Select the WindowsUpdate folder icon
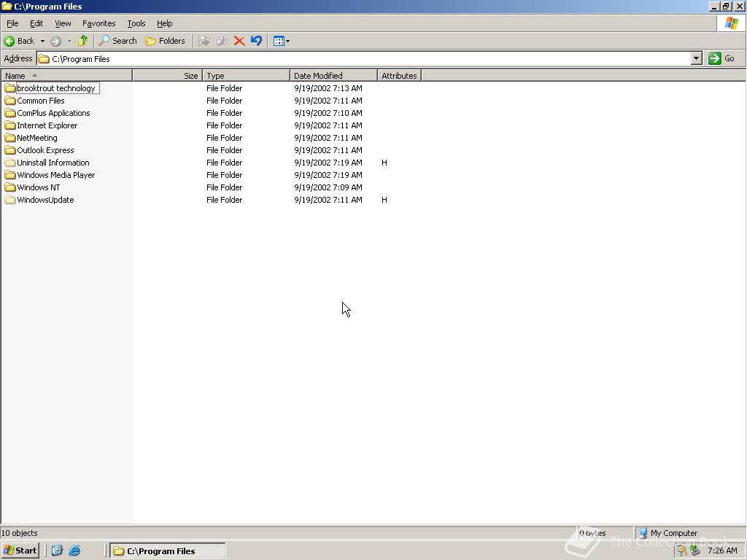 pos(10,200)
